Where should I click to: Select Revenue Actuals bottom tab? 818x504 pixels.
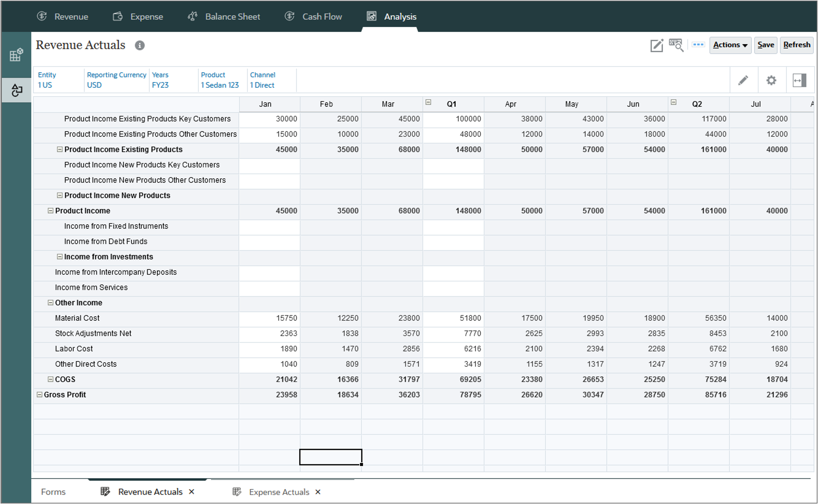pyautogui.click(x=150, y=492)
